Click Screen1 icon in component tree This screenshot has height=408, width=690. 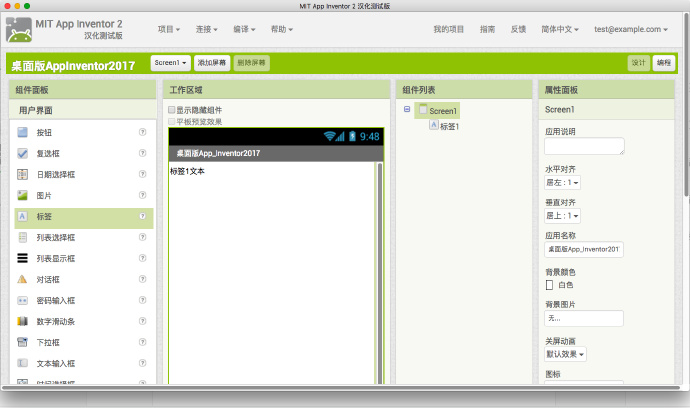[423, 110]
